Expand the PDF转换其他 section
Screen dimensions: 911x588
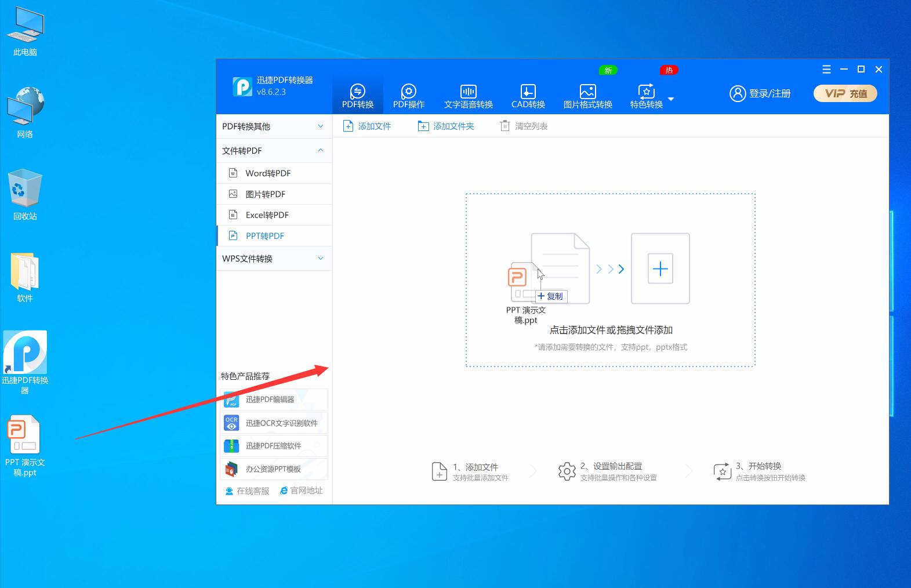(274, 126)
